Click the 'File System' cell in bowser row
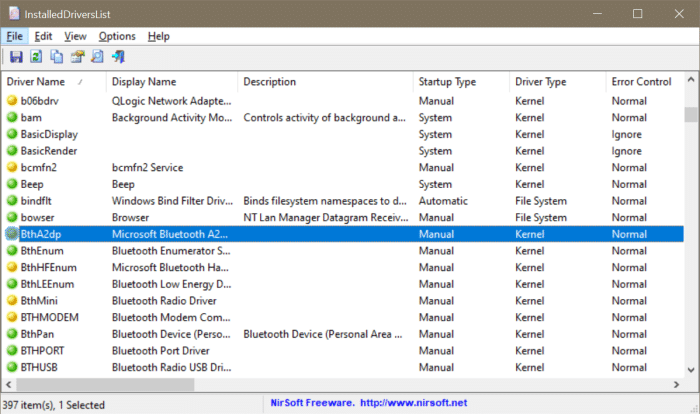This screenshot has height=414, width=700. tap(541, 217)
